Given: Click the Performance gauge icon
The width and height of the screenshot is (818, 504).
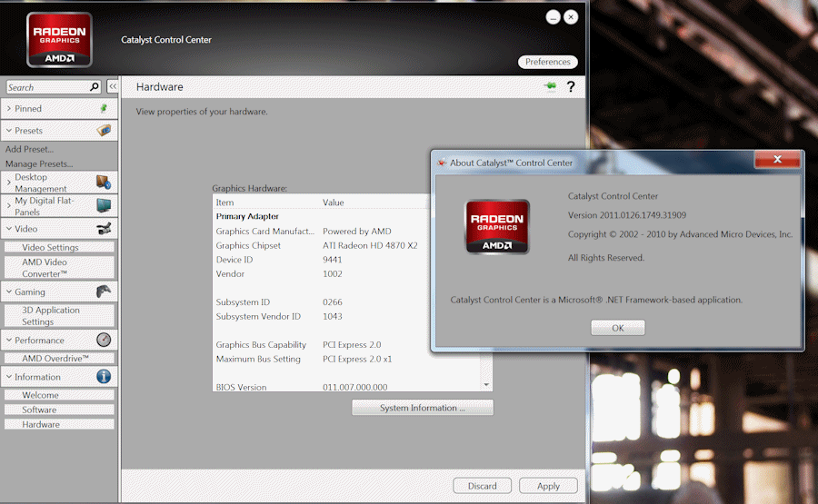Looking at the screenshot, I should [x=104, y=340].
